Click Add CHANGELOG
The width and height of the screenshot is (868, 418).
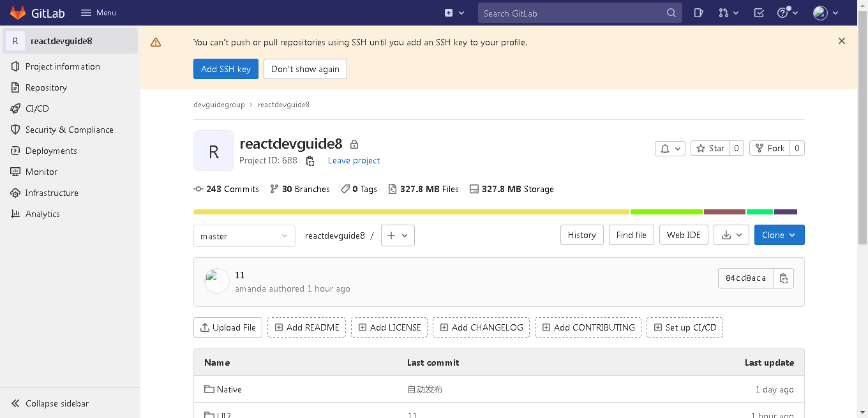[481, 327]
